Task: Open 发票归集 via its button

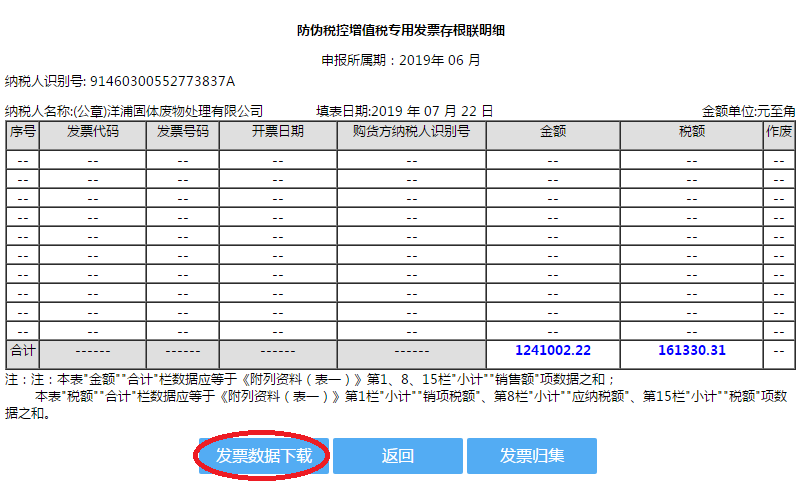Action: 532,456
